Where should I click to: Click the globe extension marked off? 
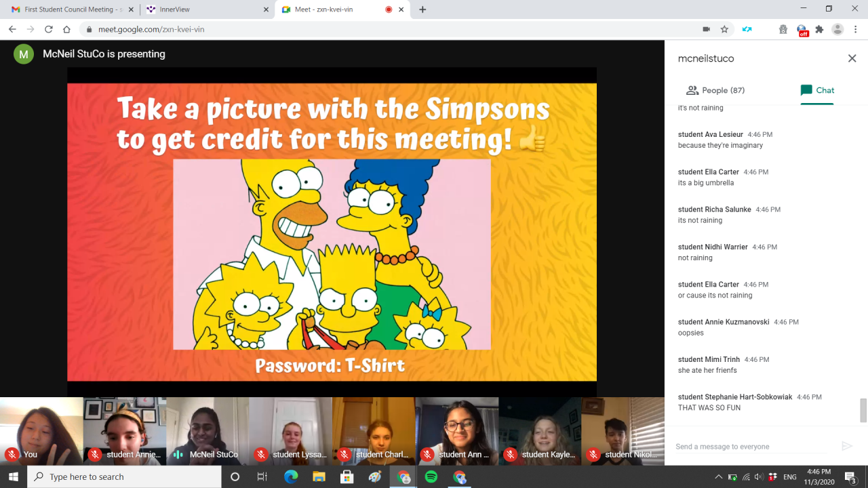[x=802, y=30]
